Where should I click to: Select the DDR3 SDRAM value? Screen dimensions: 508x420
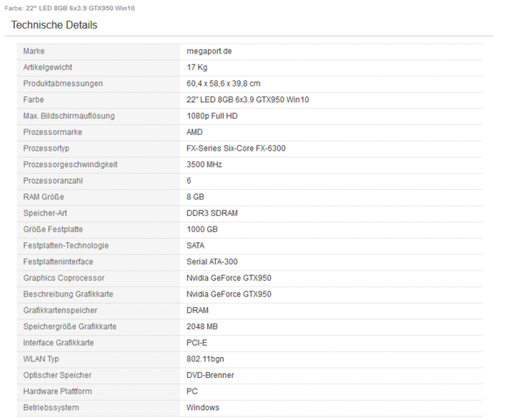212,213
